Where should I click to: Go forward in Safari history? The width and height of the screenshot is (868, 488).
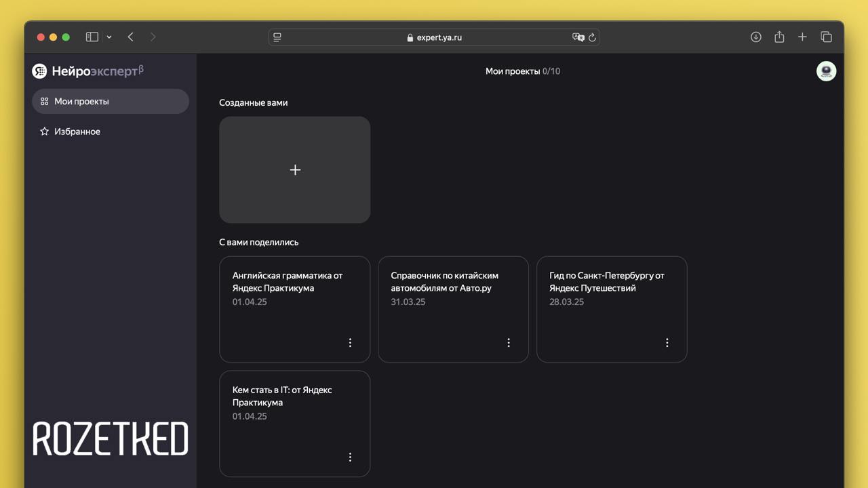[153, 37]
